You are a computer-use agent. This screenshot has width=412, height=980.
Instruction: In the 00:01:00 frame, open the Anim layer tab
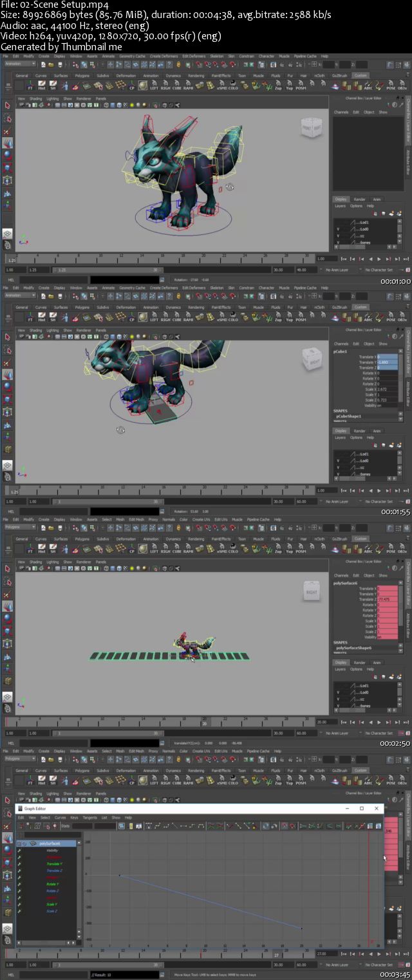(377, 199)
